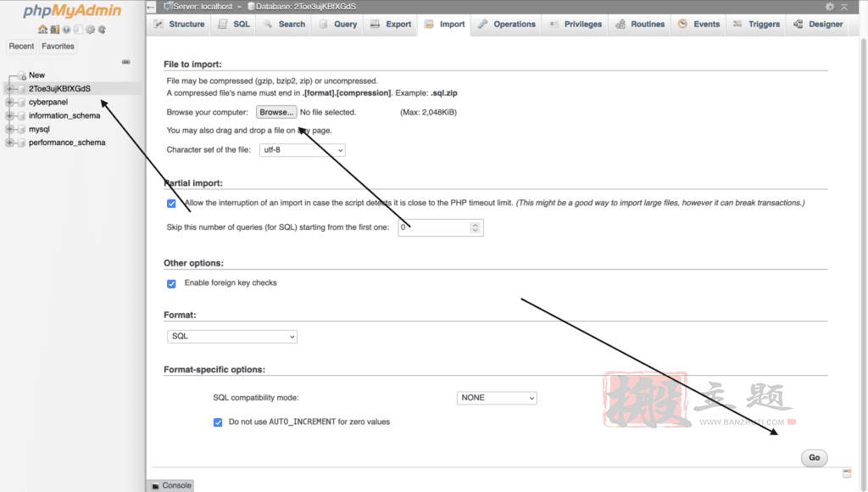The width and height of the screenshot is (868, 492).
Task: Click the Console terminal icon
Action: pos(156,486)
